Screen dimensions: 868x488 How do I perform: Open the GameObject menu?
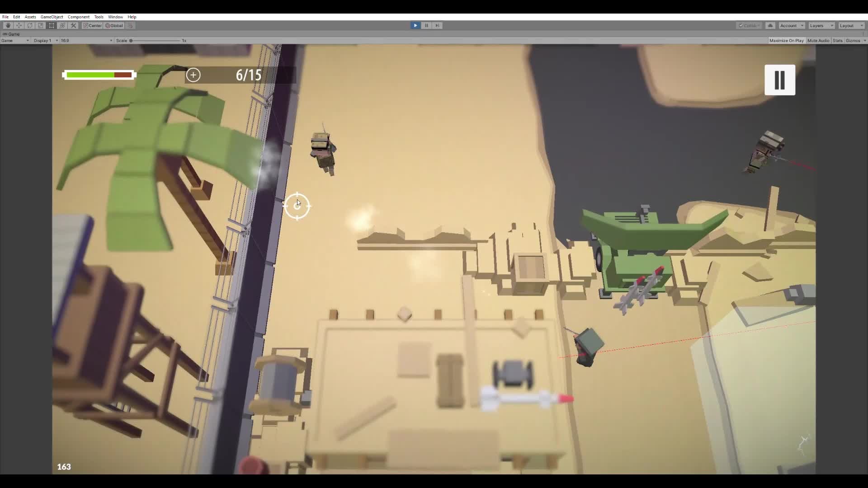click(x=52, y=17)
